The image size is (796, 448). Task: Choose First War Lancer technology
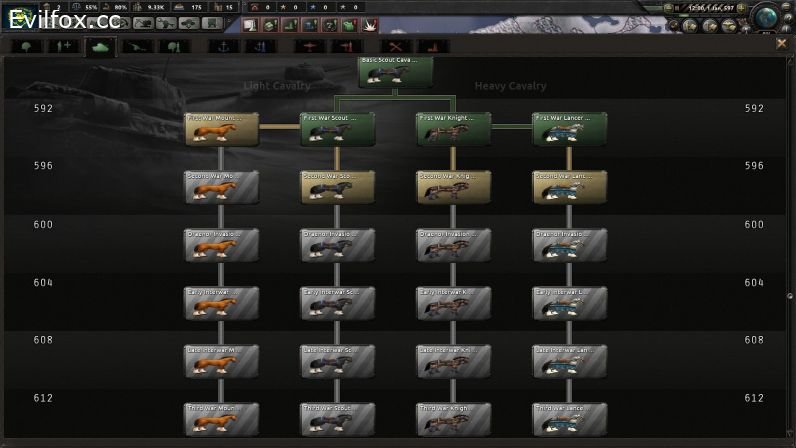(x=569, y=129)
